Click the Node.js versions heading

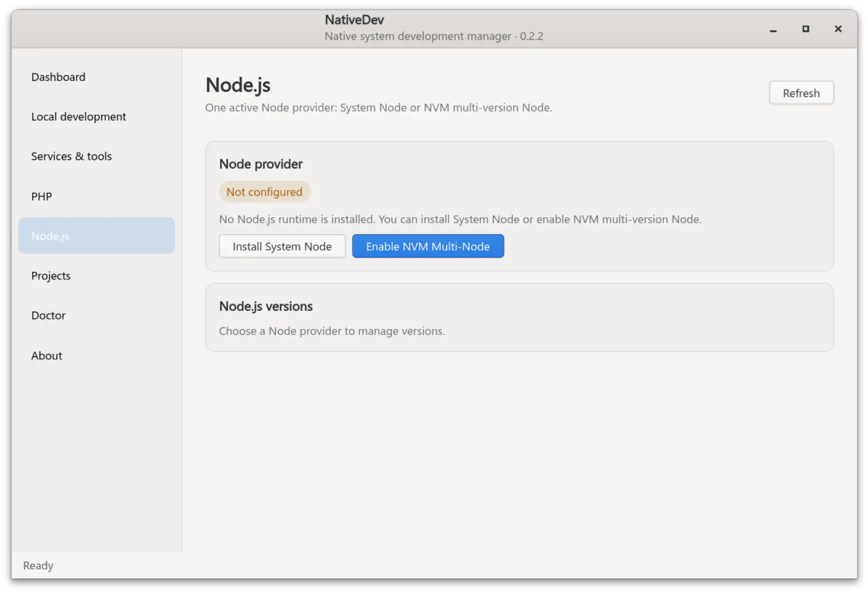tap(266, 306)
